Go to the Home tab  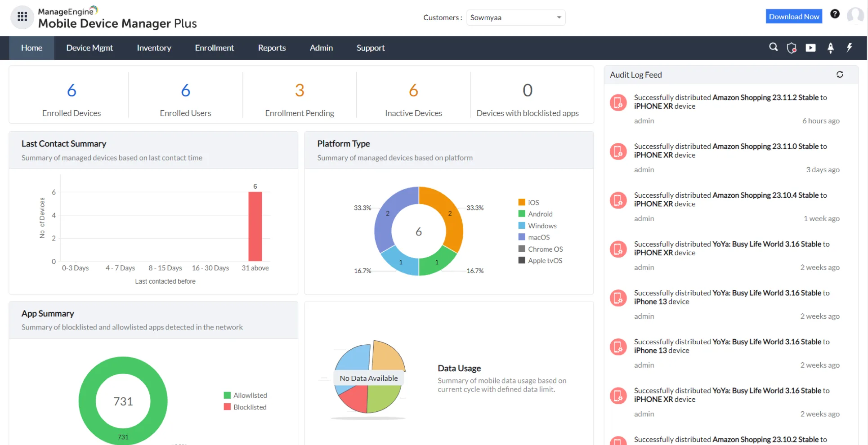point(31,48)
